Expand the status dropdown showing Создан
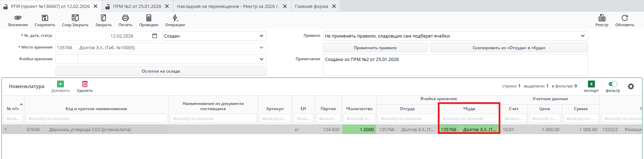The width and height of the screenshot is (644, 159). coord(261,36)
